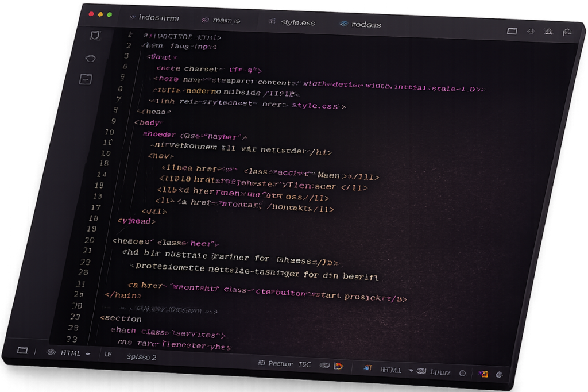The width and height of the screenshot is (588, 392).
Task: Click the rightmost icon in the title bar
Action: (x=567, y=33)
